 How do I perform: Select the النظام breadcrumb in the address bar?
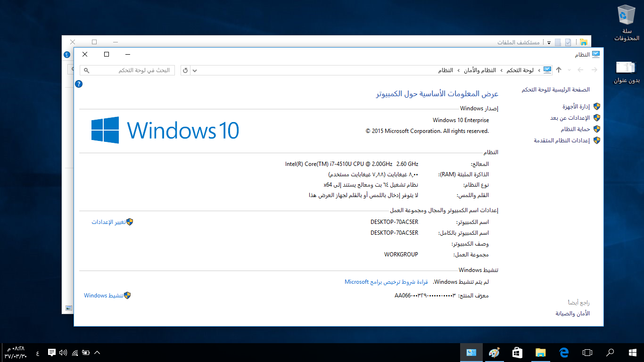pyautogui.click(x=446, y=70)
